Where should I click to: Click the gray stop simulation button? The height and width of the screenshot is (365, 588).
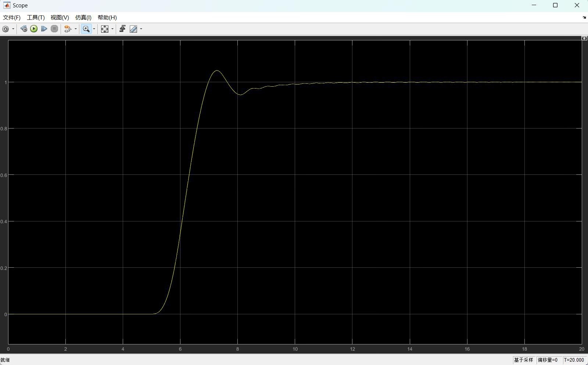[54, 29]
